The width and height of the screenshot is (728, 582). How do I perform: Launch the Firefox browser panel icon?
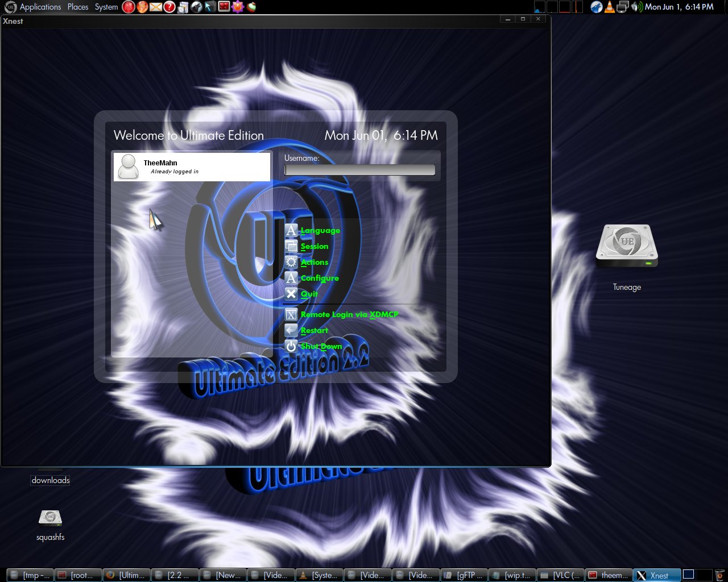(x=142, y=7)
